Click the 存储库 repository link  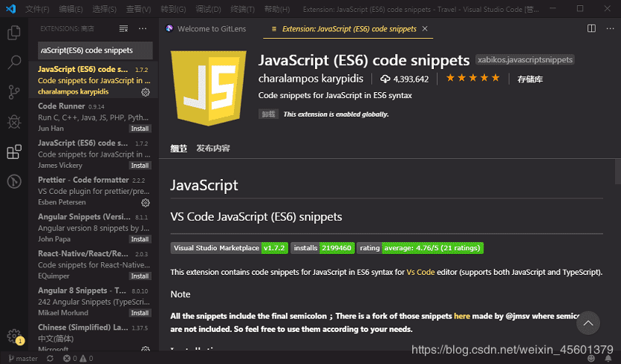tap(530, 79)
